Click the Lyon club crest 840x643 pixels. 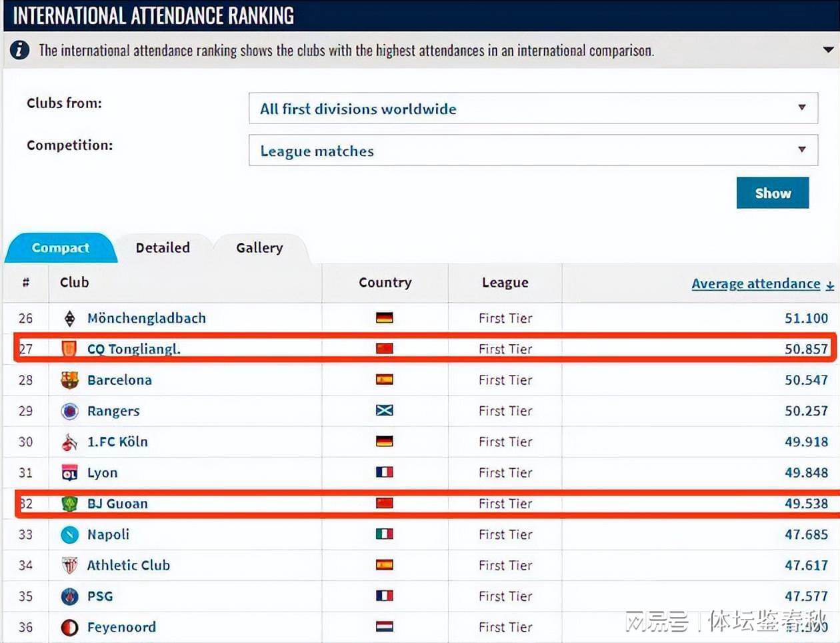(x=69, y=473)
